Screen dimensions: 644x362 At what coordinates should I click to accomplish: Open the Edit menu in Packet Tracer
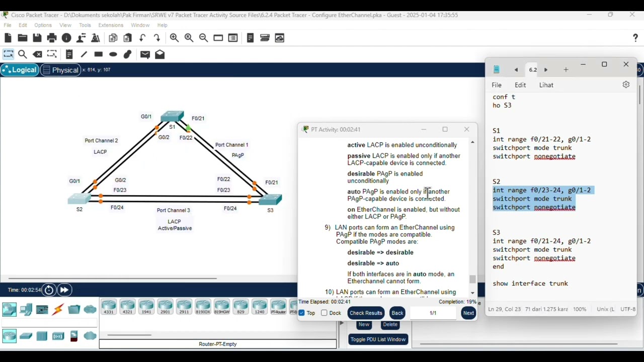click(23, 25)
